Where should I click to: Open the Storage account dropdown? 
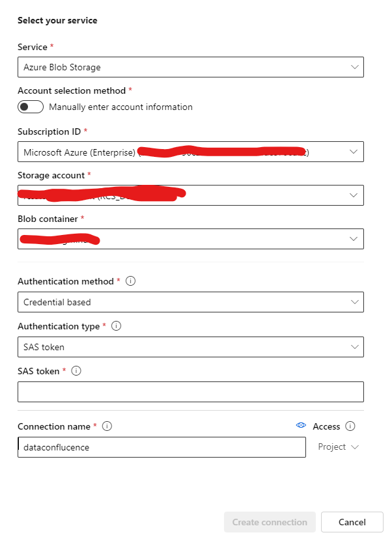pos(191,195)
